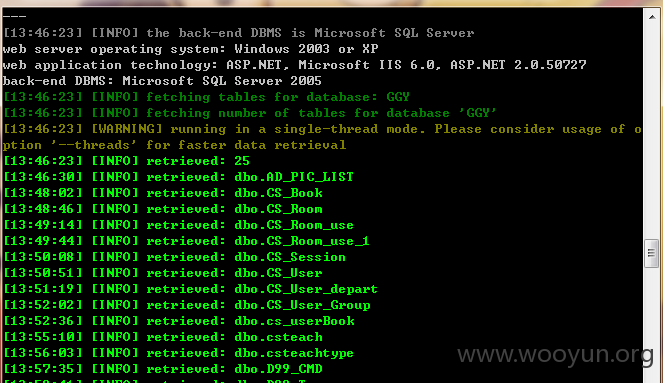This screenshot has height=383, width=663.
Task: Click the www.wooyun.org watermark link
Action: [x=555, y=354]
